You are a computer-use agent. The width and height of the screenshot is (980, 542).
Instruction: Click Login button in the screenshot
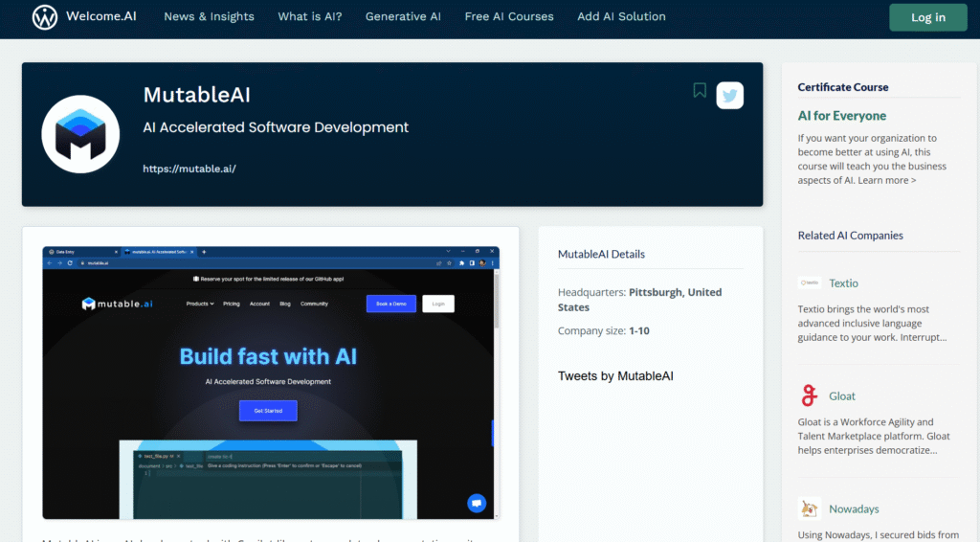coord(438,304)
